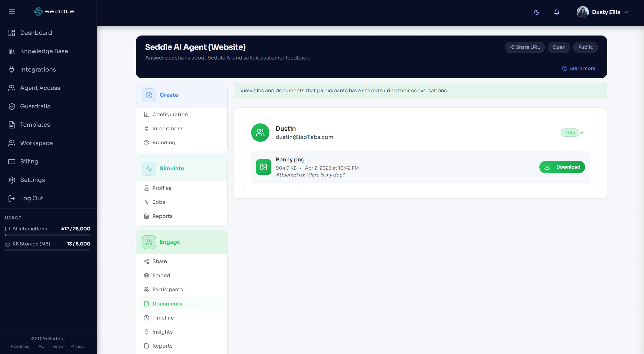Open Agent Access in the sidebar
The height and width of the screenshot is (354, 644).
click(40, 88)
